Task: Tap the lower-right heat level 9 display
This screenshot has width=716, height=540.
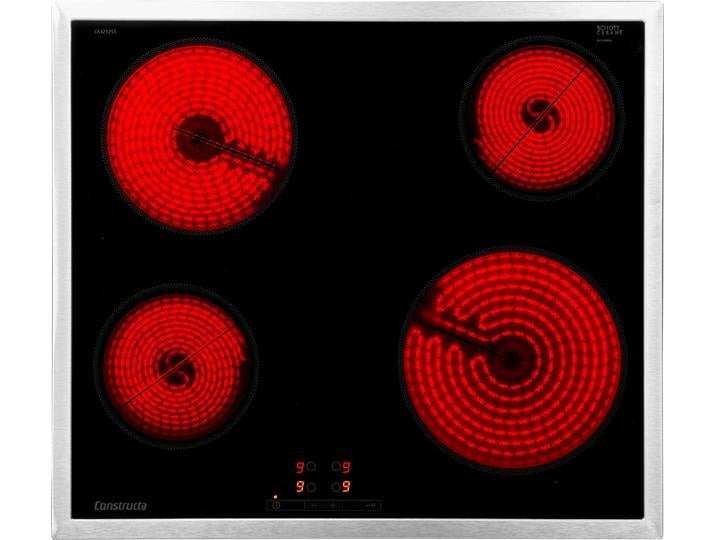Action: click(346, 487)
